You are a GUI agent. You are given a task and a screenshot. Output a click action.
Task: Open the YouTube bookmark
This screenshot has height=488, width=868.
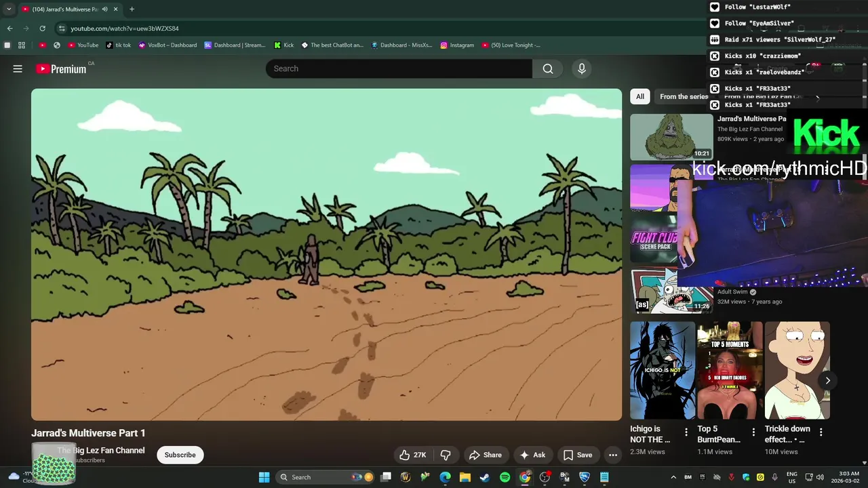tap(83, 45)
